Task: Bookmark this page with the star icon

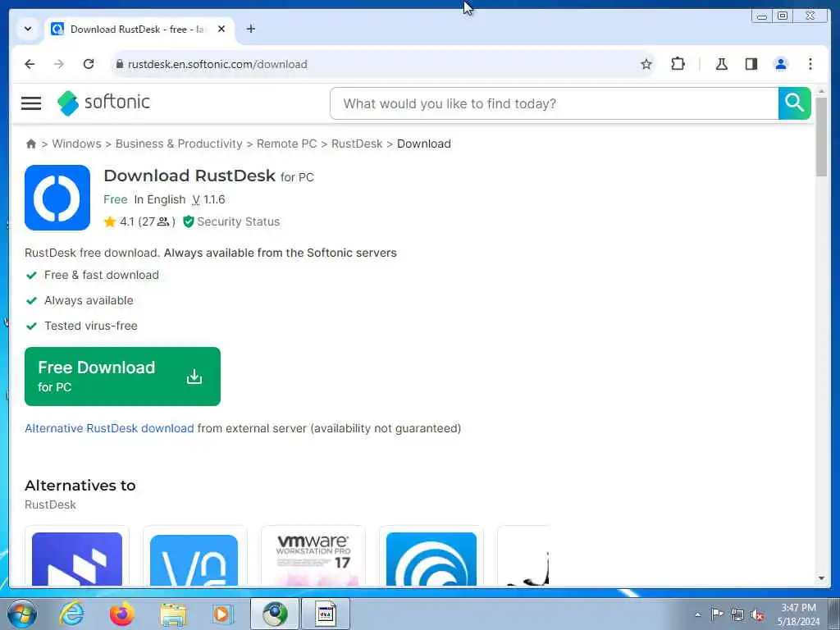Action: tap(646, 64)
